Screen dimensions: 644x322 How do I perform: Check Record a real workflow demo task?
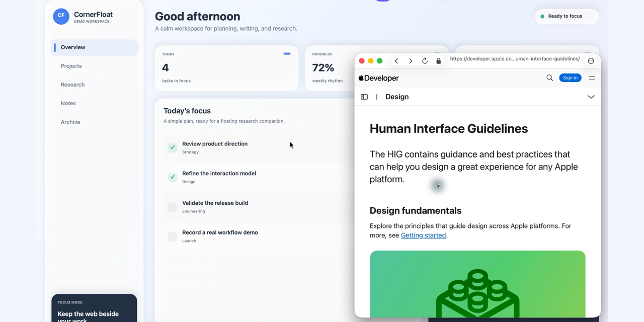coord(173,236)
